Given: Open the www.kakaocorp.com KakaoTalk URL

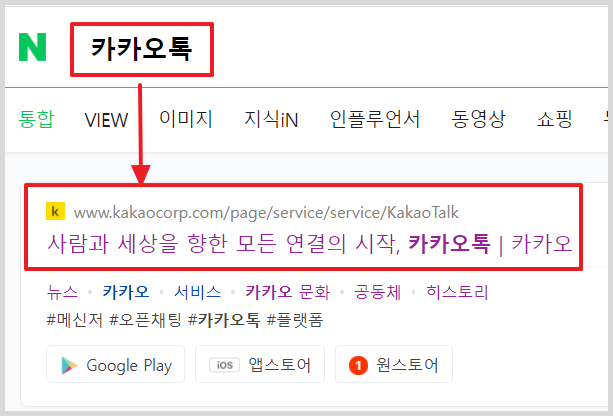Looking at the screenshot, I should [x=266, y=213].
